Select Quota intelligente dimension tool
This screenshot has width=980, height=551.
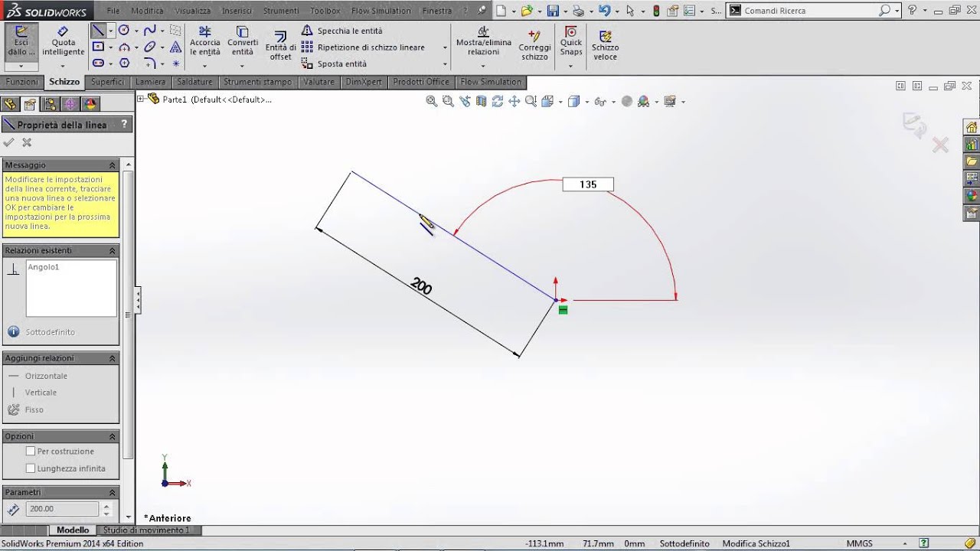point(64,41)
